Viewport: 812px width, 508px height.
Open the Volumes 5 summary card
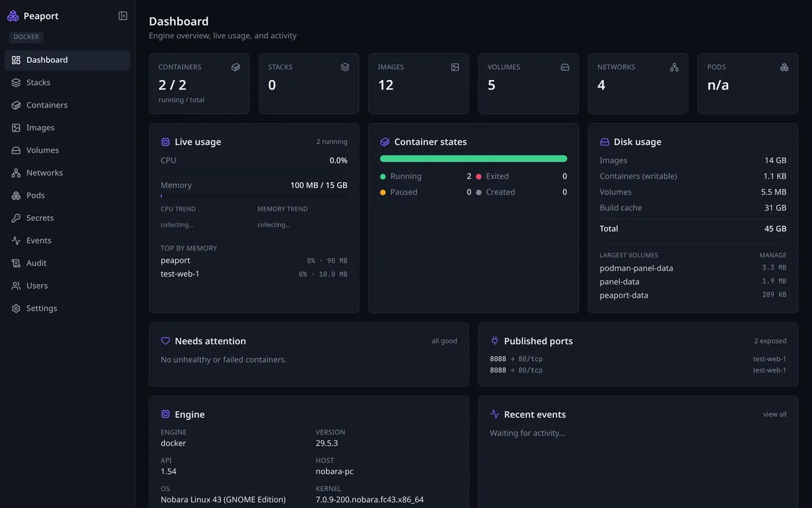pyautogui.click(x=528, y=83)
